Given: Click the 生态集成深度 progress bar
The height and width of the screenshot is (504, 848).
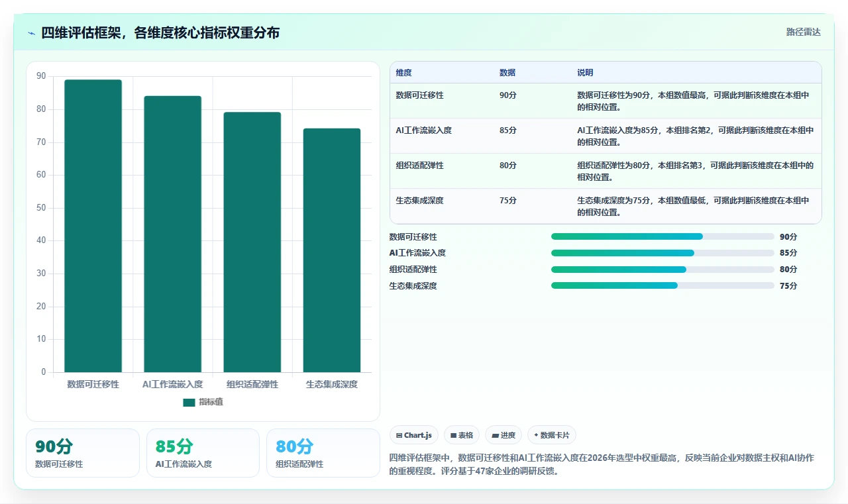Looking at the screenshot, I should (x=662, y=285).
